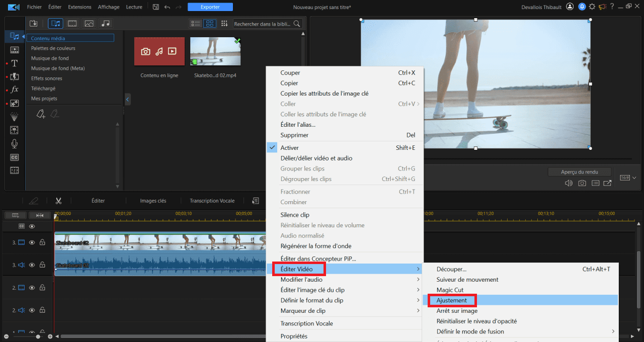Open the Extensions menu
644x342 pixels.
click(x=79, y=7)
